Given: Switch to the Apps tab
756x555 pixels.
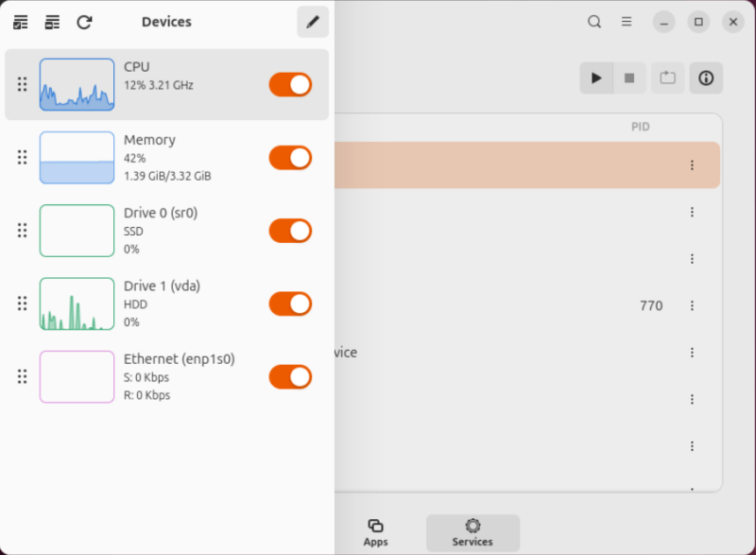Looking at the screenshot, I should pos(376,531).
